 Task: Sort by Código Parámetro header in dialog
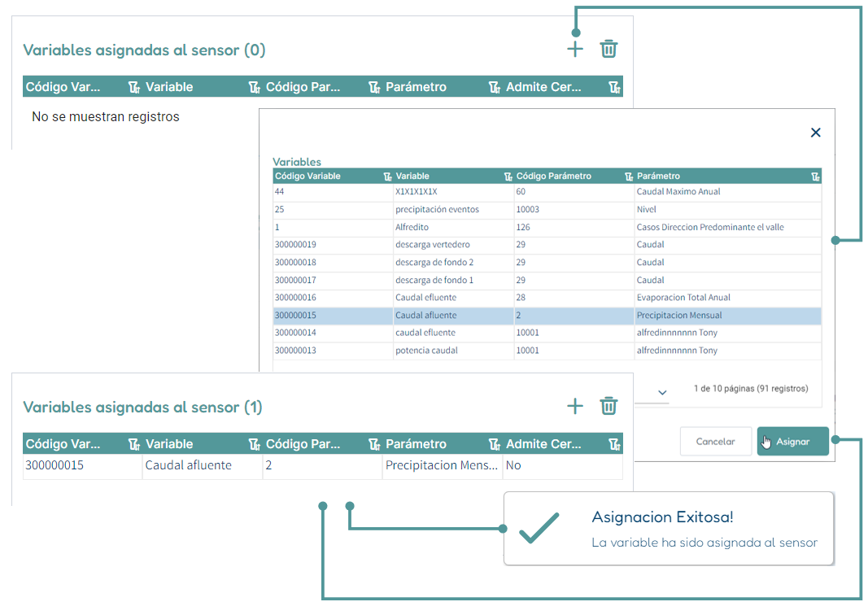point(553,176)
